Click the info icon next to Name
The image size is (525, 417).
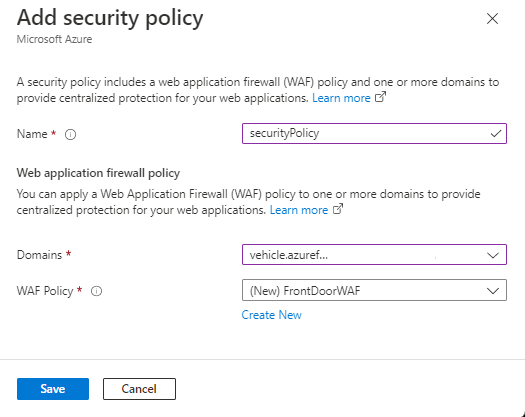[x=70, y=134]
